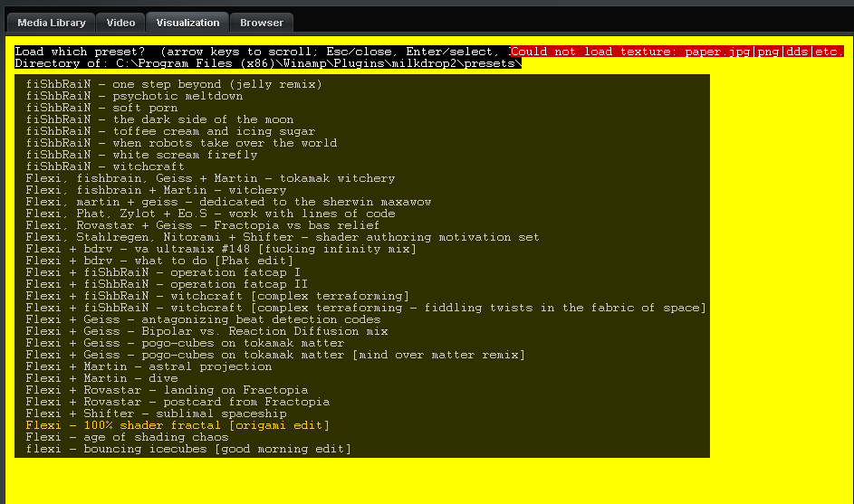Select 'work with lines of code' preset
Image resolution: width=854 pixels, height=504 pixels.
click(210, 214)
